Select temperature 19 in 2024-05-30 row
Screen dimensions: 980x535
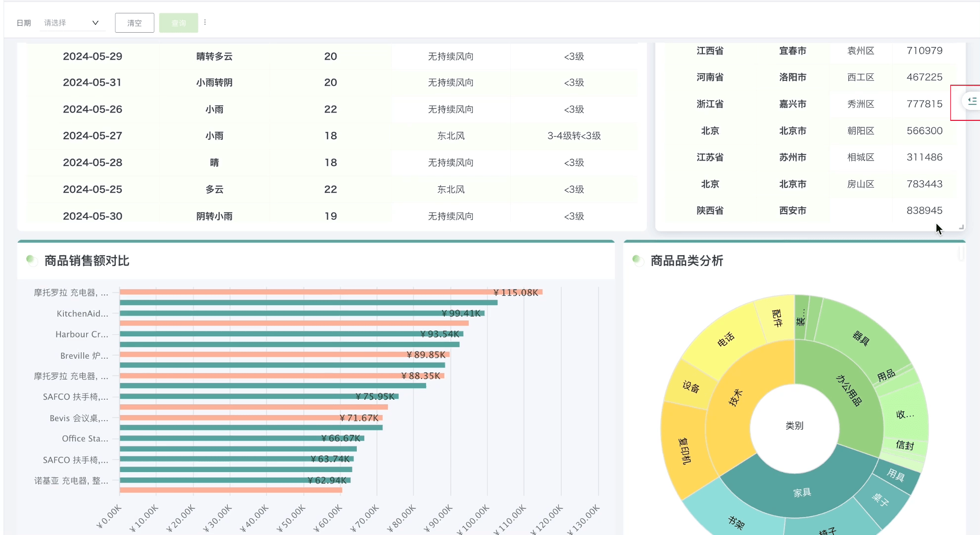pos(331,216)
